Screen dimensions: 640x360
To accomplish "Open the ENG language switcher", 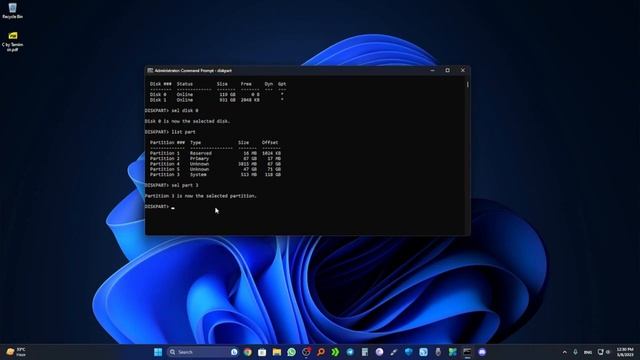I will pyautogui.click(x=588, y=352).
